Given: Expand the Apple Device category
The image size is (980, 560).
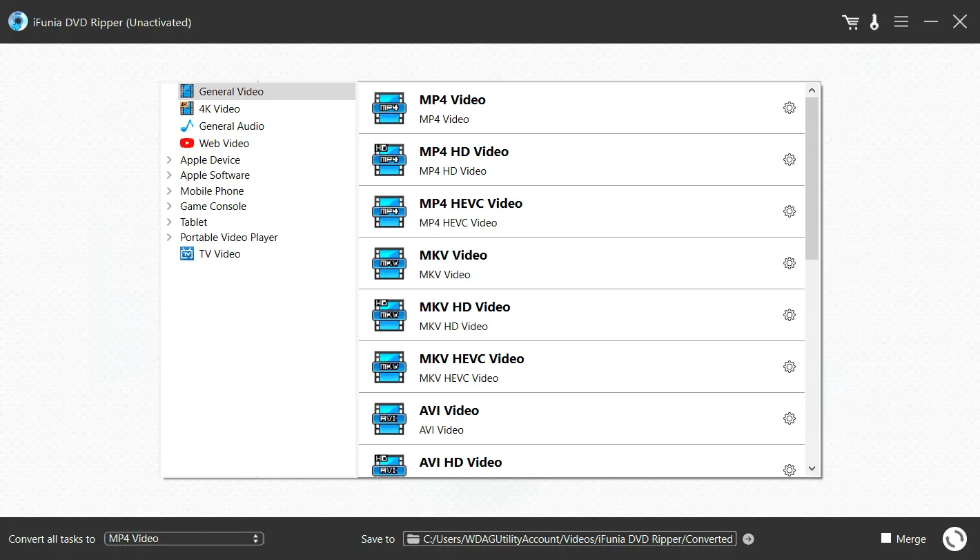Looking at the screenshot, I should tap(169, 160).
